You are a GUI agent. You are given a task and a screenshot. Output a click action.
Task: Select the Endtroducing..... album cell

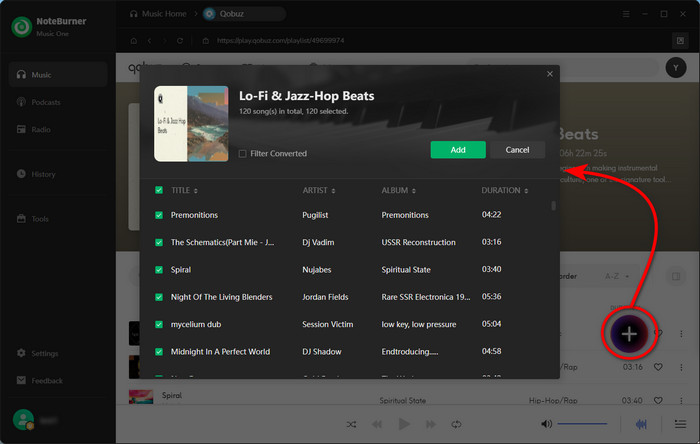click(409, 352)
